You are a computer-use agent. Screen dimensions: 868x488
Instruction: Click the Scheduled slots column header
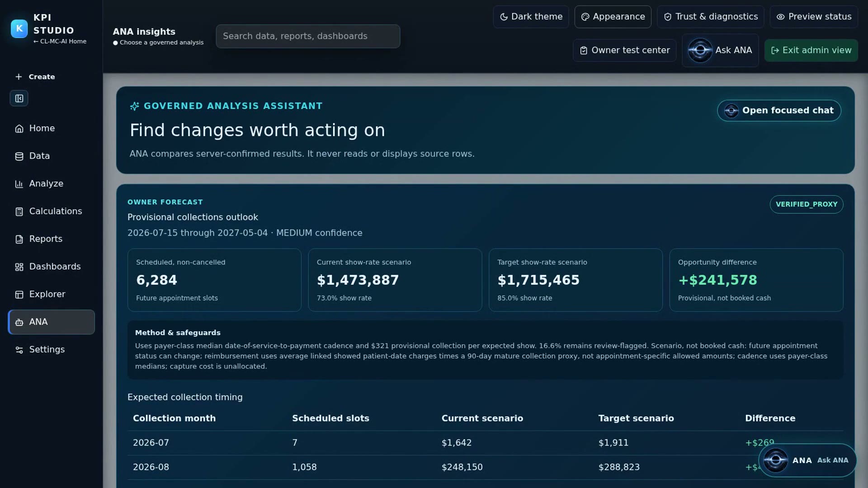(330, 418)
